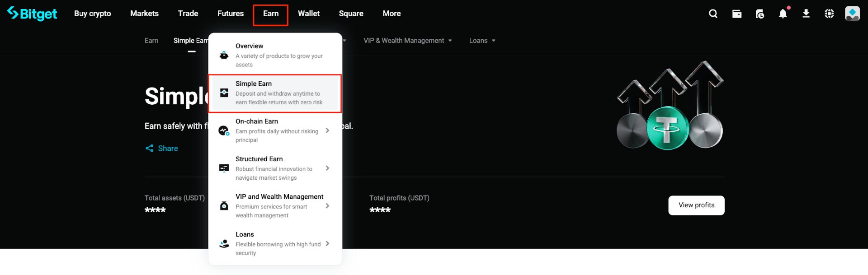This screenshot has height=275, width=868.
Task: Open the Markets menu
Action: pos(144,14)
